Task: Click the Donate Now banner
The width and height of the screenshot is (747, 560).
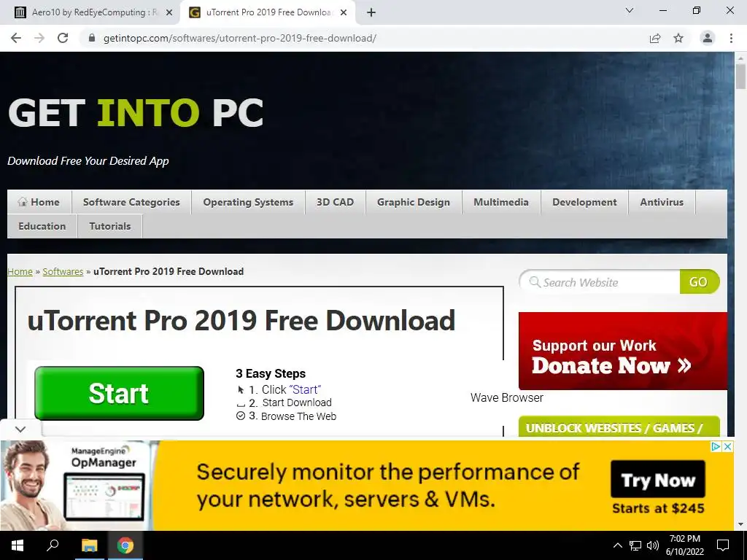Action: pyautogui.click(x=623, y=351)
